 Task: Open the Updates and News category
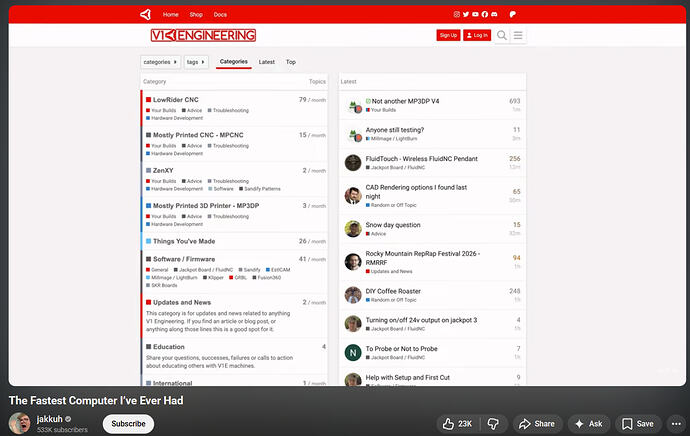point(182,302)
